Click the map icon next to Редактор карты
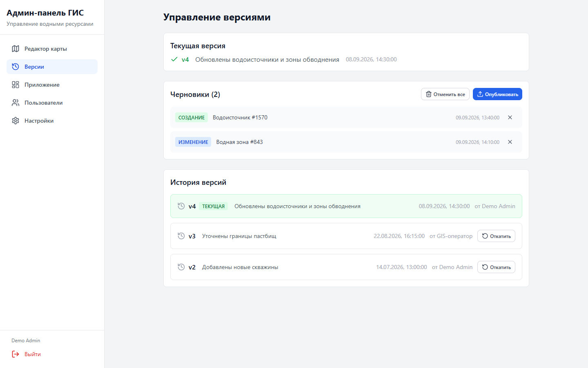The width and height of the screenshot is (588, 368). point(16,49)
